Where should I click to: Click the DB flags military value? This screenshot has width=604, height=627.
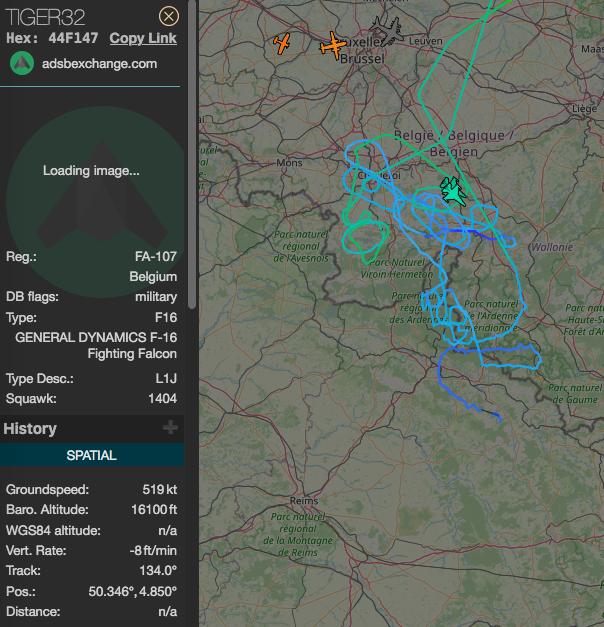pyautogui.click(x=156, y=297)
